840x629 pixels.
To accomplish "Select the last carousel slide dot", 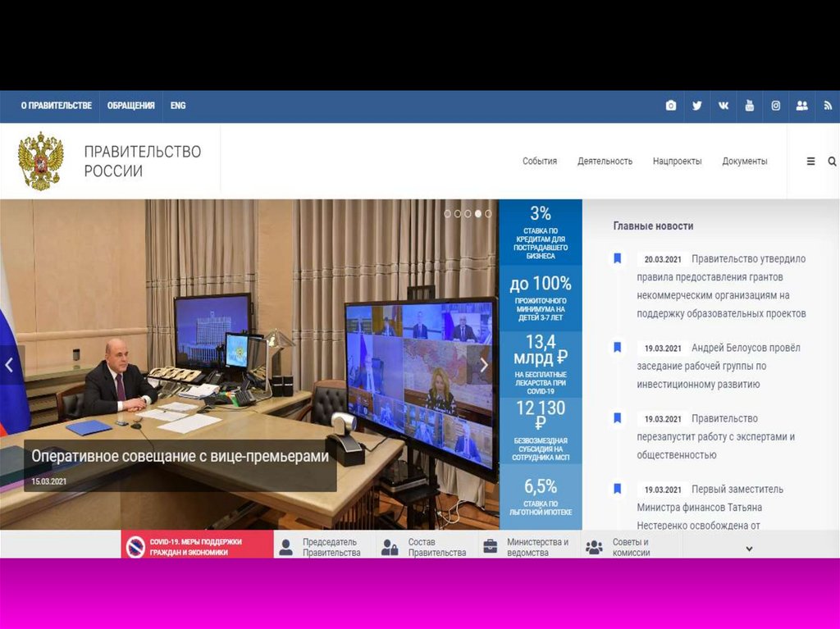I will [x=488, y=213].
